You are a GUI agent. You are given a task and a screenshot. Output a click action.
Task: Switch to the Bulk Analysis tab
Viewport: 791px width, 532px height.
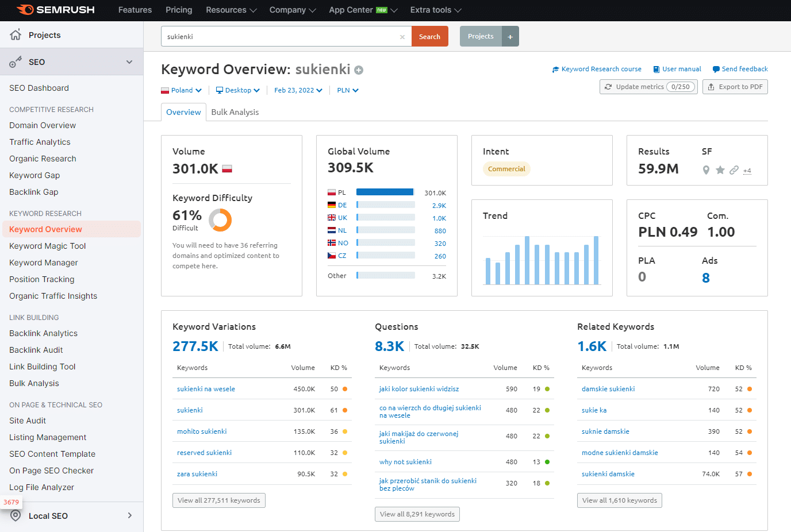[x=235, y=112]
